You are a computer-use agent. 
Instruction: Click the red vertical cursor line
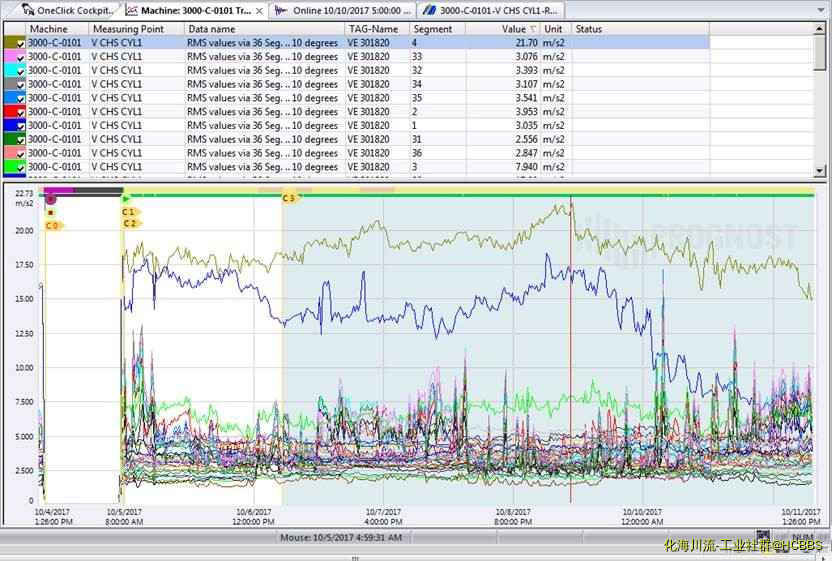570,350
